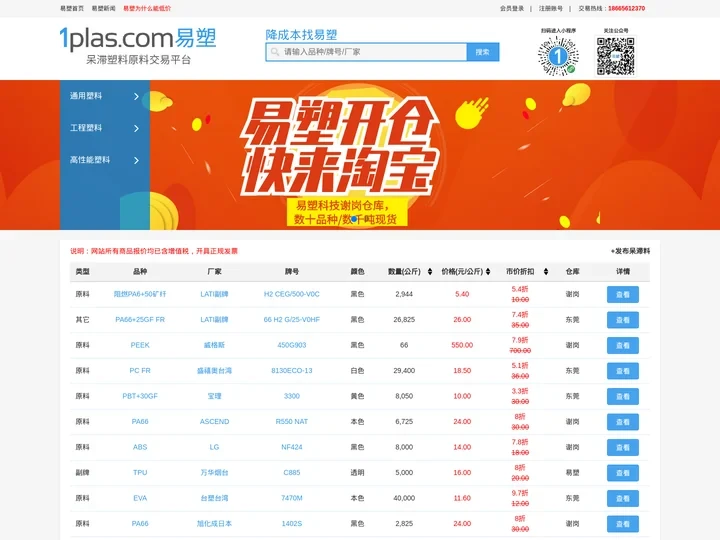Click 会员登录 link
This screenshot has height=540, width=720.
coord(512,8)
